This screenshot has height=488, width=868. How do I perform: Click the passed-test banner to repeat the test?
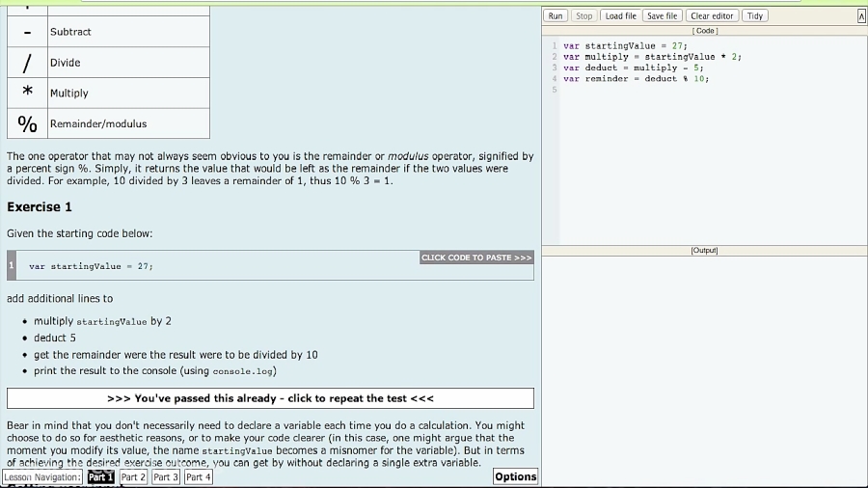coord(270,398)
